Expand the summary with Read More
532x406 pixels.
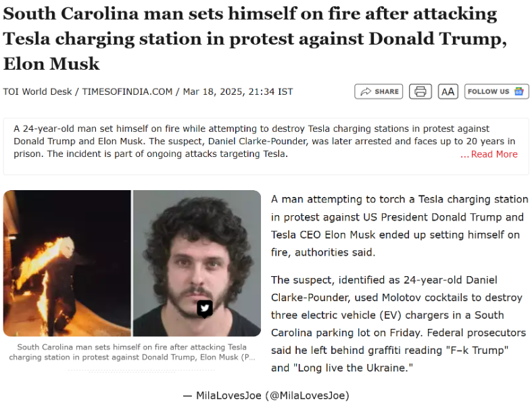point(489,154)
